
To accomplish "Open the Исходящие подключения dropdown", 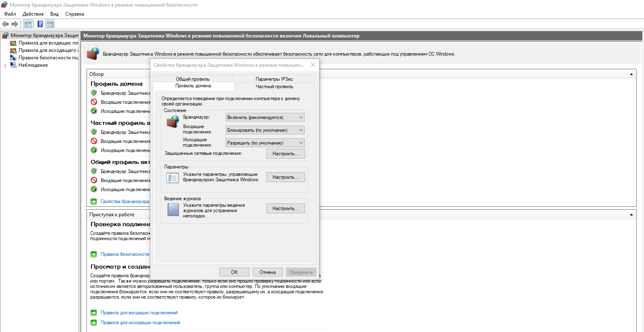I will pyautogui.click(x=265, y=143).
